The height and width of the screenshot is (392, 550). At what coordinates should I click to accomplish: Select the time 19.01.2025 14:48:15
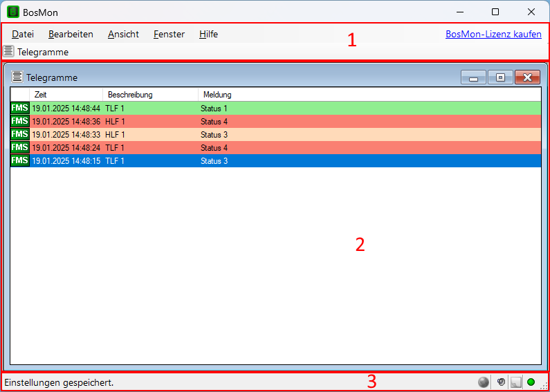66,161
